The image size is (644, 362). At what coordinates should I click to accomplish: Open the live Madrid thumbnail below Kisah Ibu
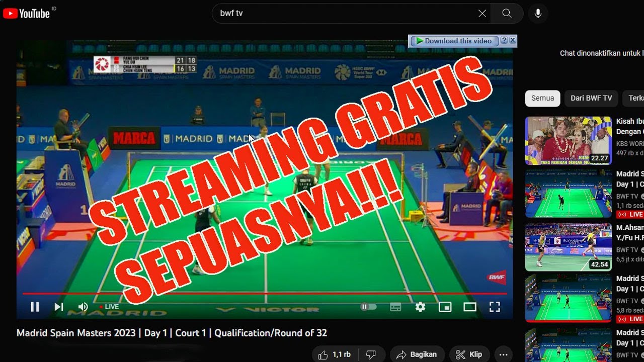pyautogui.click(x=569, y=194)
